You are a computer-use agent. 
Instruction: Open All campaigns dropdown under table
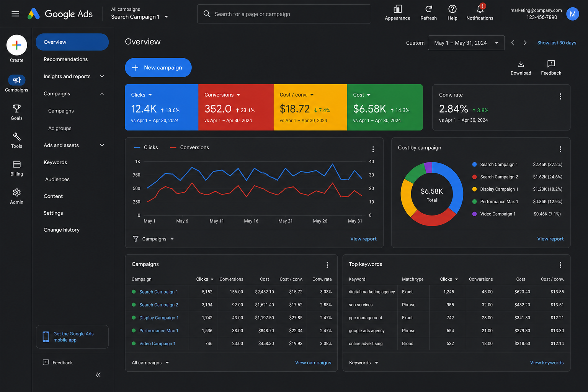[150, 363]
